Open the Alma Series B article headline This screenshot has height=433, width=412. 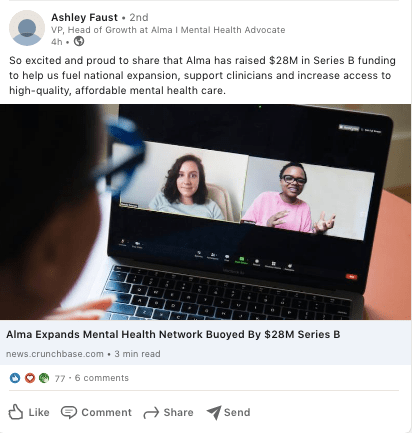173,334
